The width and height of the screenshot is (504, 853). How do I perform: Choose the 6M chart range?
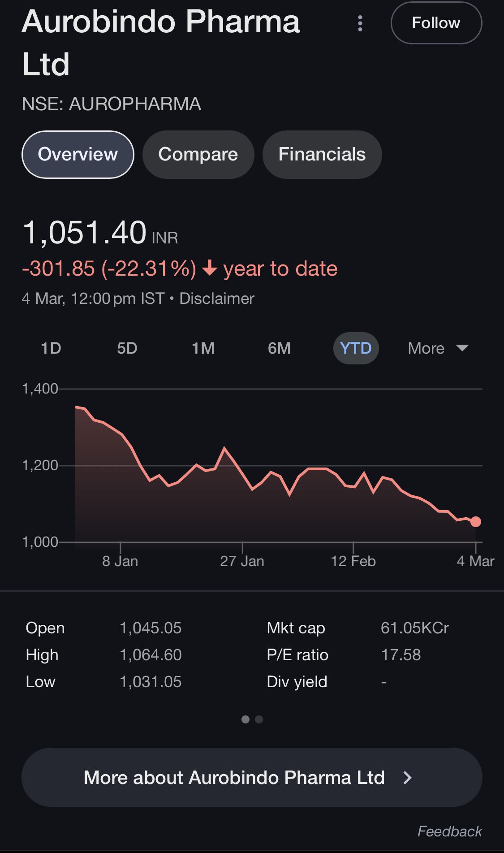coord(279,348)
